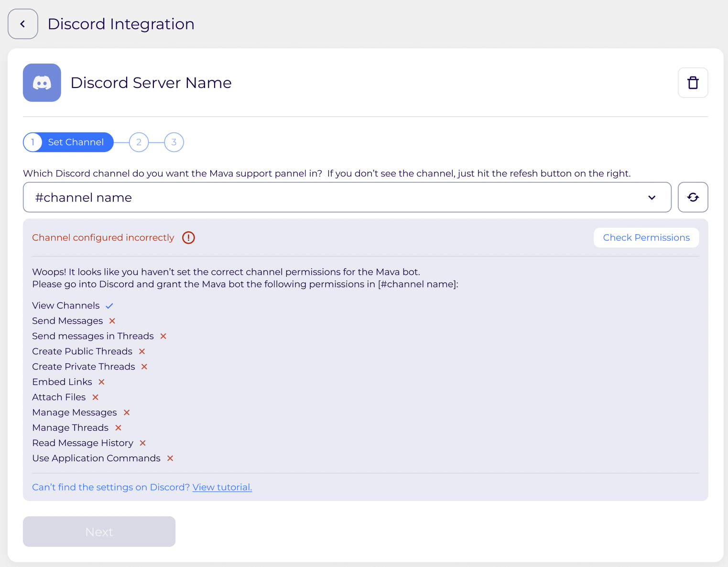728x567 pixels.
Task: Click the red error warning icon
Action: click(x=188, y=238)
